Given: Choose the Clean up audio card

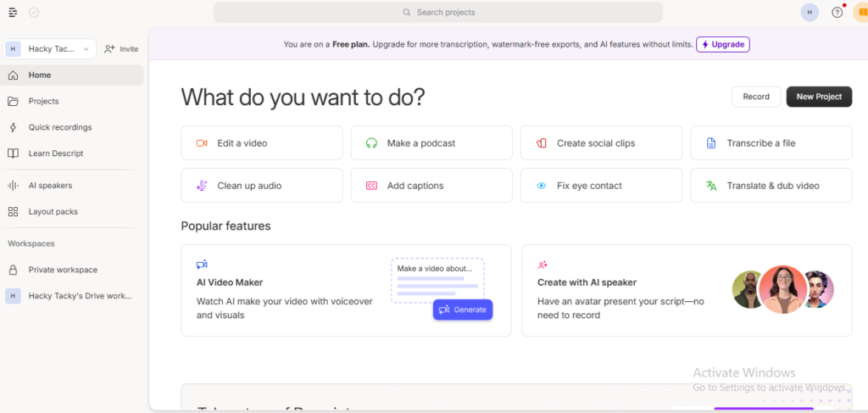Looking at the screenshot, I should [x=262, y=186].
